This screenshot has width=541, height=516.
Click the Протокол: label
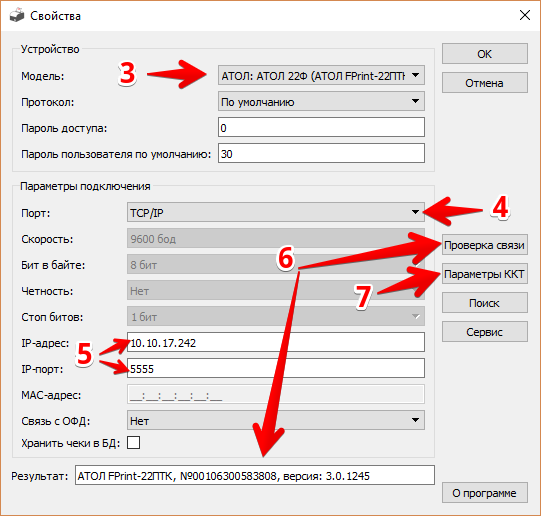pyautogui.click(x=48, y=102)
